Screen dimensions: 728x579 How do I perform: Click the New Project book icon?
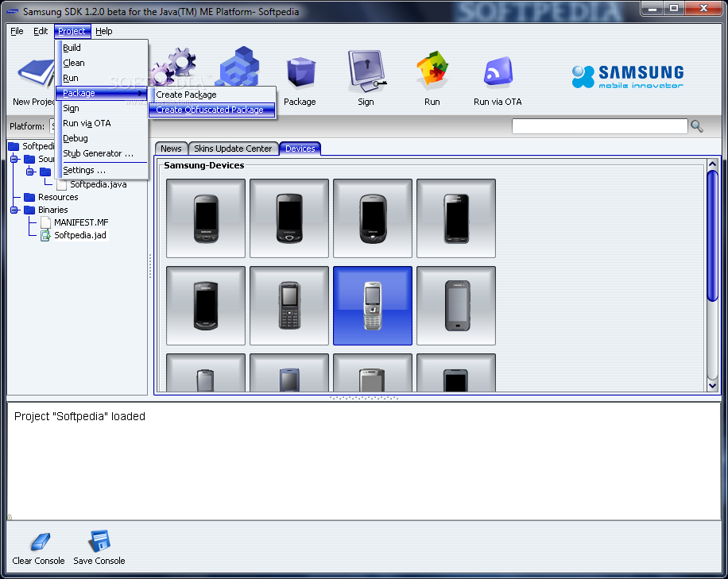click(36, 73)
